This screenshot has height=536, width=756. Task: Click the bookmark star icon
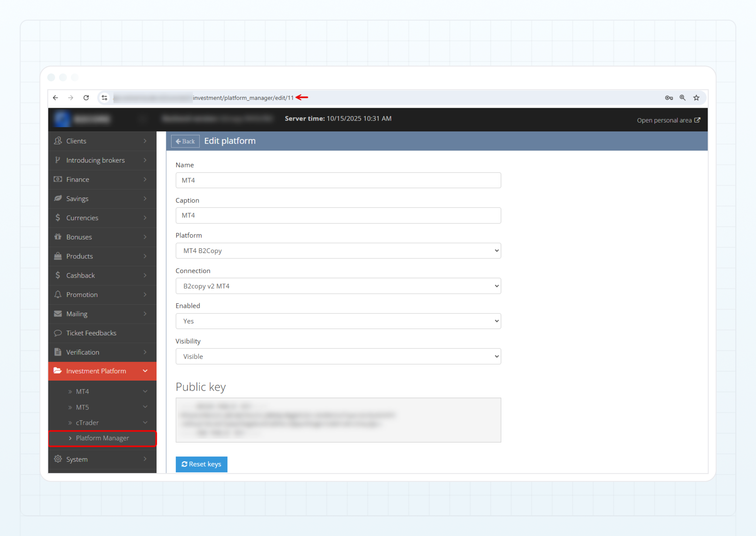pos(696,98)
